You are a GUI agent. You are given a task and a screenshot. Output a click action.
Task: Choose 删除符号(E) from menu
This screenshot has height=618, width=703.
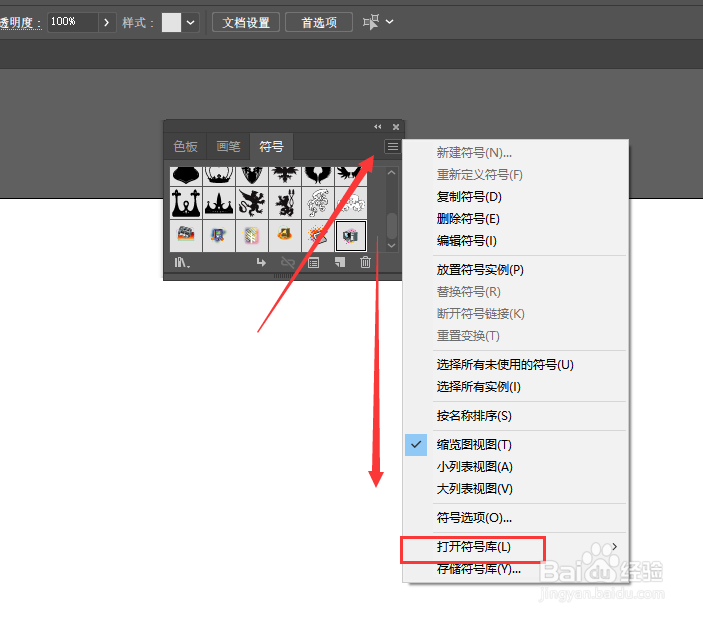pyautogui.click(x=516, y=219)
